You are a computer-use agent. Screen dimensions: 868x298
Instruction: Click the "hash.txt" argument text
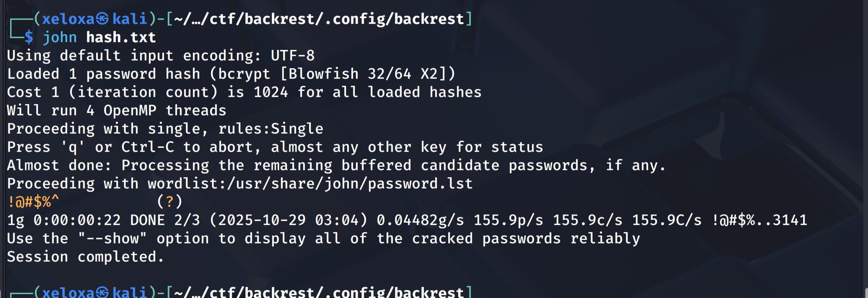[x=121, y=37]
